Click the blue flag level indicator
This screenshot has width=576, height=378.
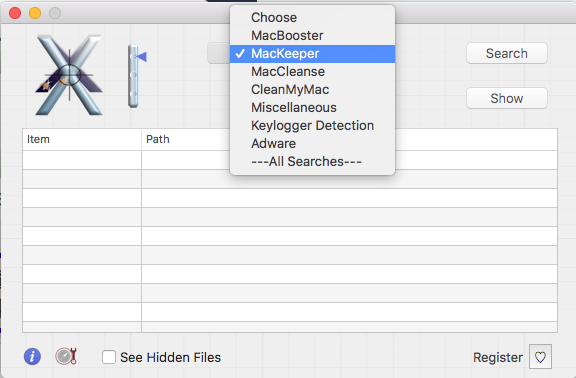(137, 75)
